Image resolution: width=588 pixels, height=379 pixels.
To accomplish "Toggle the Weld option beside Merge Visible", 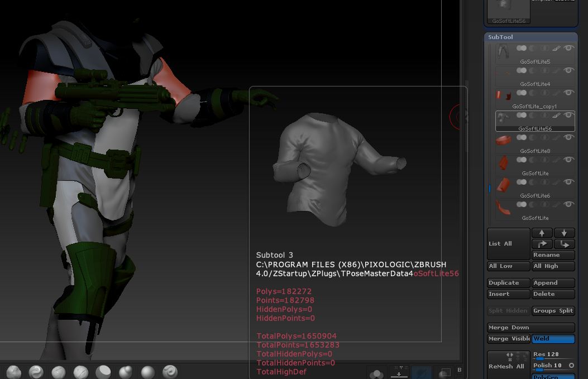I will point(553,338).
